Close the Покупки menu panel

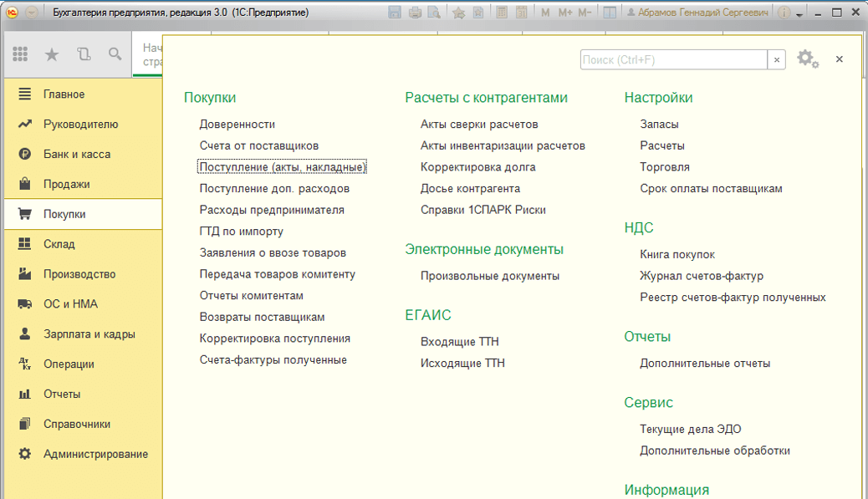[840, 59]
